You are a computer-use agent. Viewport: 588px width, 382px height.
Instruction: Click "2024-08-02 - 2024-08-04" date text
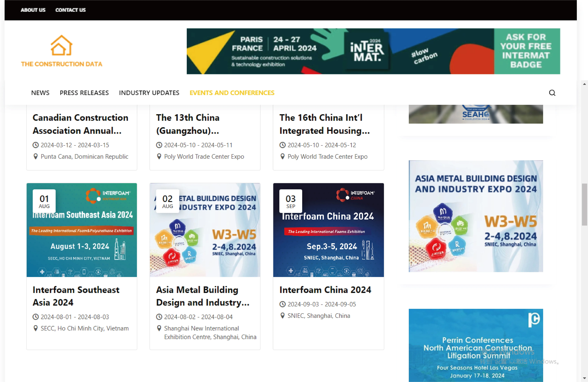coord(198,317)
